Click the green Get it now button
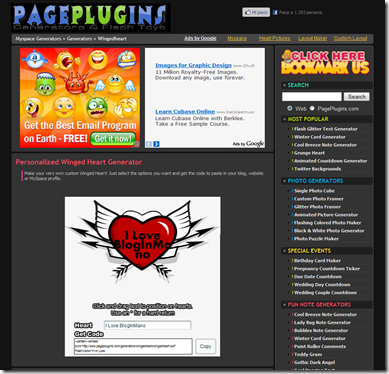Viewport: 389px width, 374px height. click(113, 138)
